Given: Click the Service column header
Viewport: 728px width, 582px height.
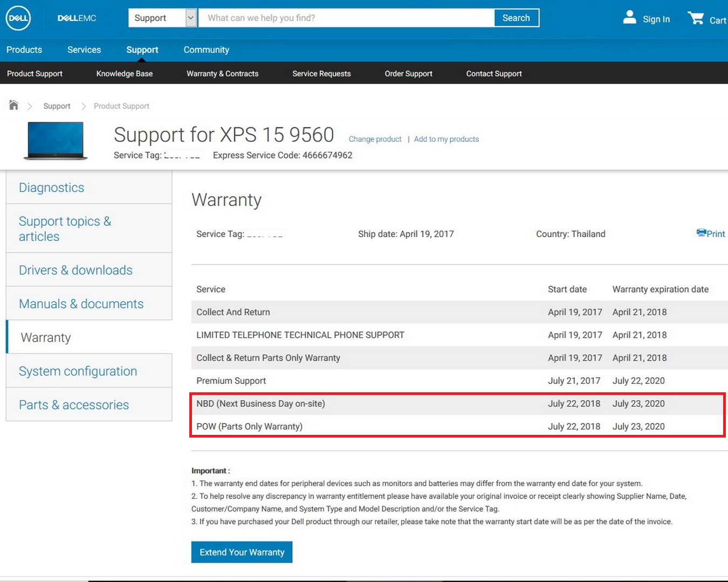Looking at the screenshot, I should click(211, 289).
